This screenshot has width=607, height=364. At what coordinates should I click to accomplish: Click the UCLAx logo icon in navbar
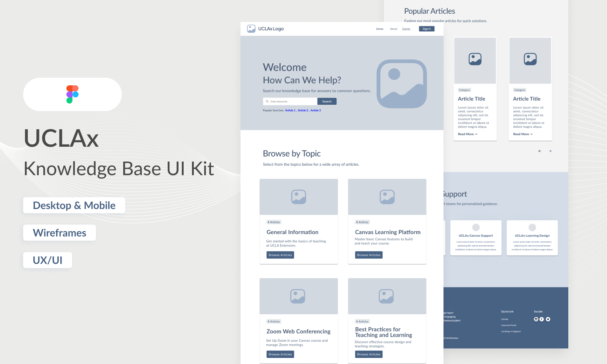251,28
